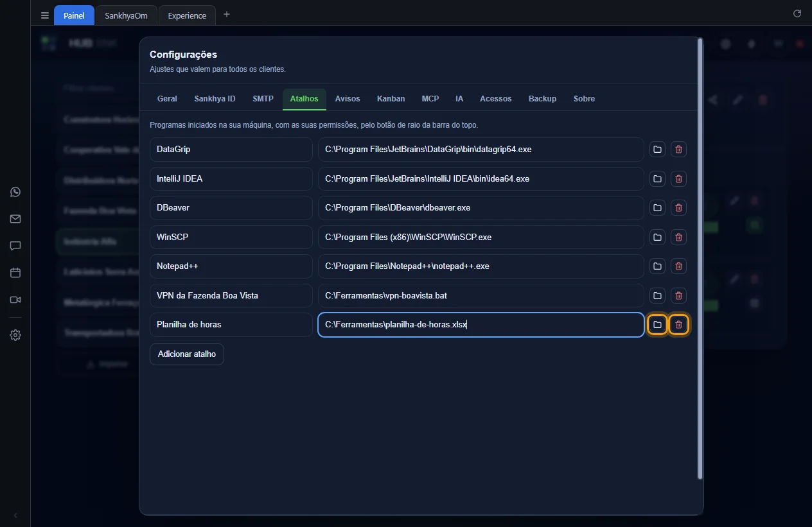Image resolution: width=812 pixels, height=527 pixels.
Task: Open the IA settings tab
Action: click(x=459, y=99)
